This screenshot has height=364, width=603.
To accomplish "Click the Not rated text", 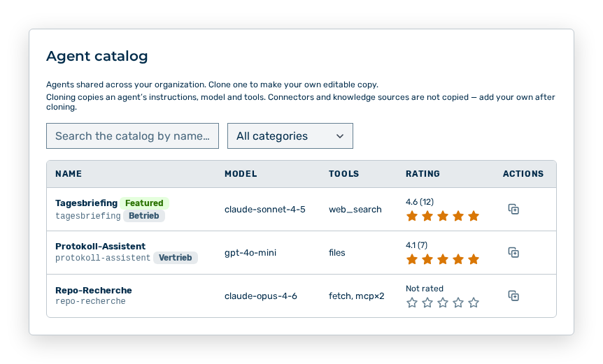I will [x=425, y=289].
